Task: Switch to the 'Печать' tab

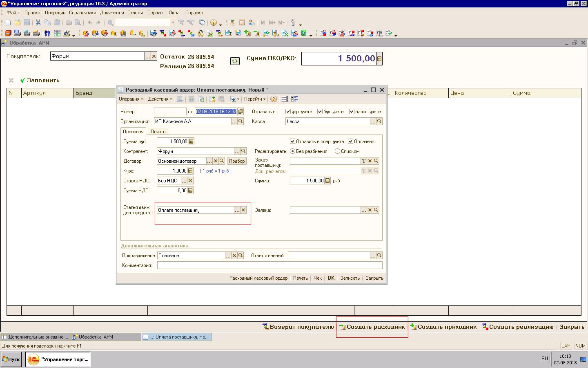Action: pyautogui.click(x=158, y=132)
